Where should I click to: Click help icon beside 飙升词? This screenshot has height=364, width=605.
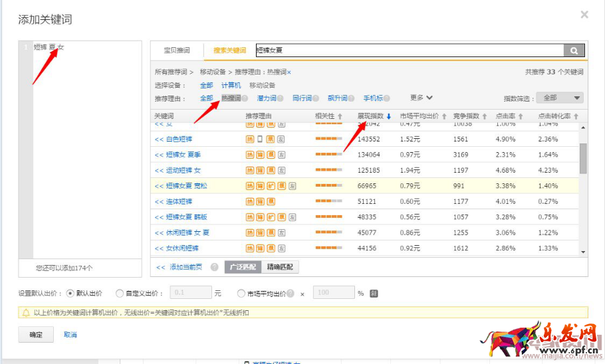click(351, 98)
